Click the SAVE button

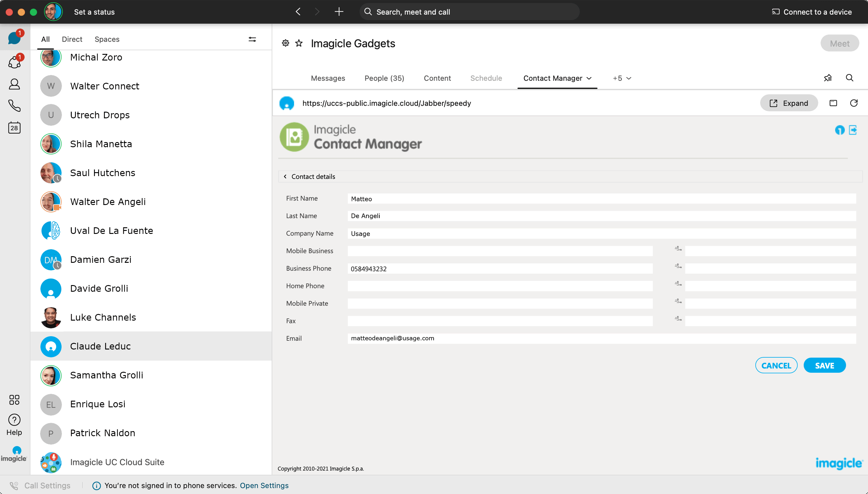tap(824, 365)
